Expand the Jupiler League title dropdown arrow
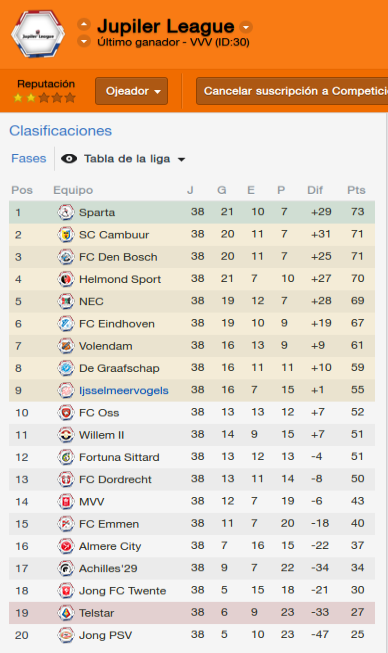Image resolution: width=388 pixels, height=653 pixels. click(246, 27)
